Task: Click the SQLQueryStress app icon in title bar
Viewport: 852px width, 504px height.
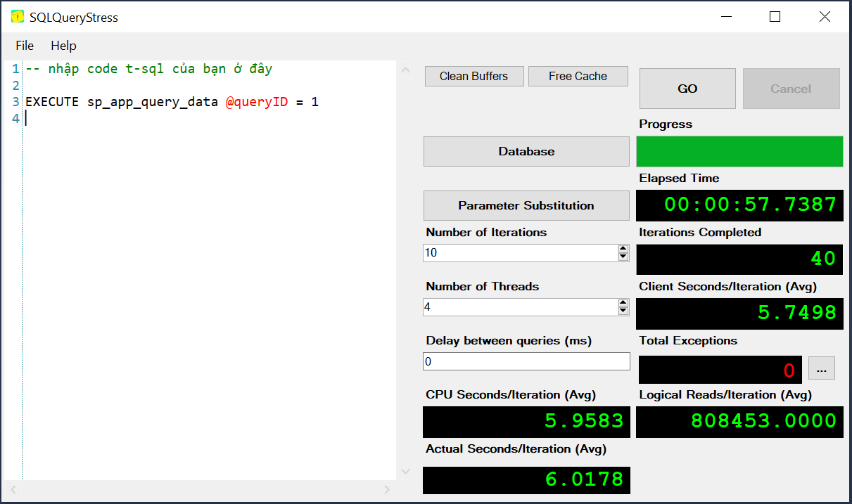Action: tap(18, 17)
